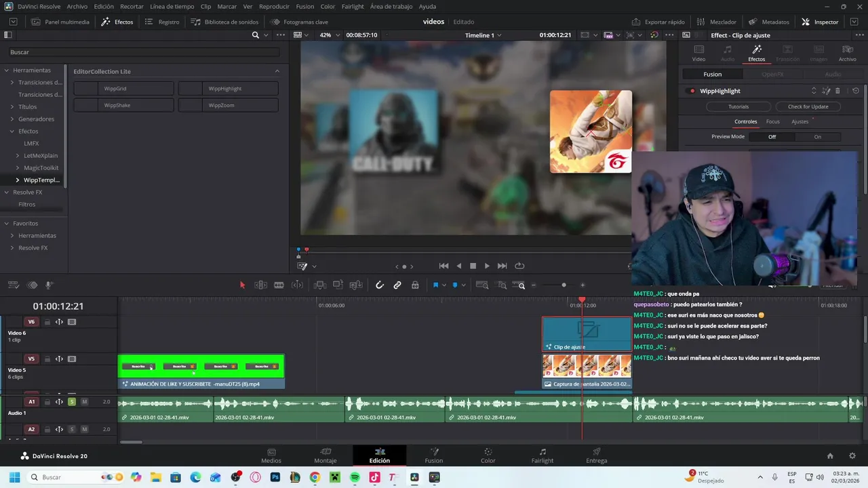Click the full extent zoom icon

point(482,285)
